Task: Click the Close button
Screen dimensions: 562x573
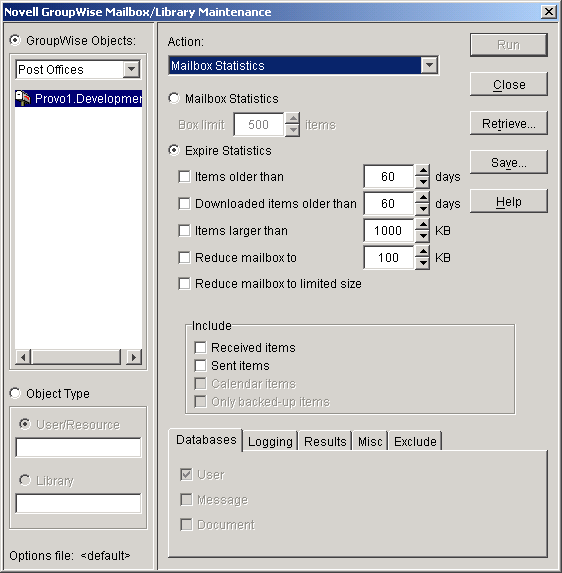Action: click(x=509, y=84)
